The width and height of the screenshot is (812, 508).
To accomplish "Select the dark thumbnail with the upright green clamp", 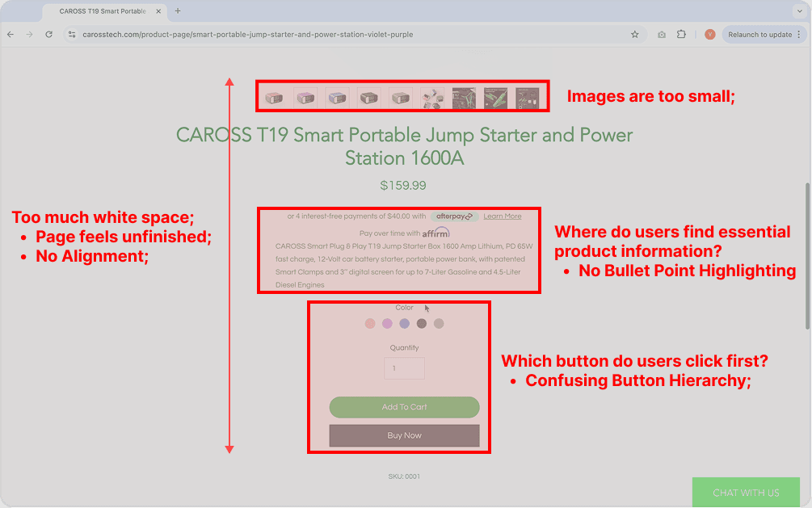I will pyautogui.click(x=464, y=98).
